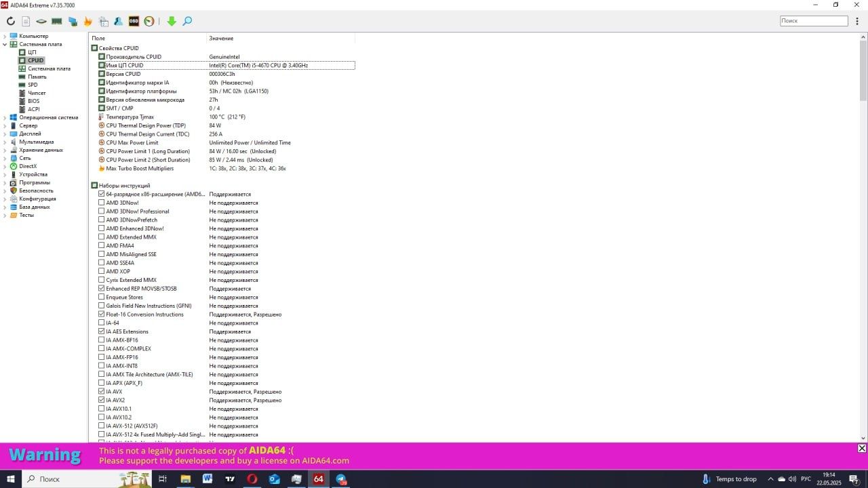Select the Устройства tree item
Image resolution: width=868 pixels, height=488 pixels.
(33, 174)
